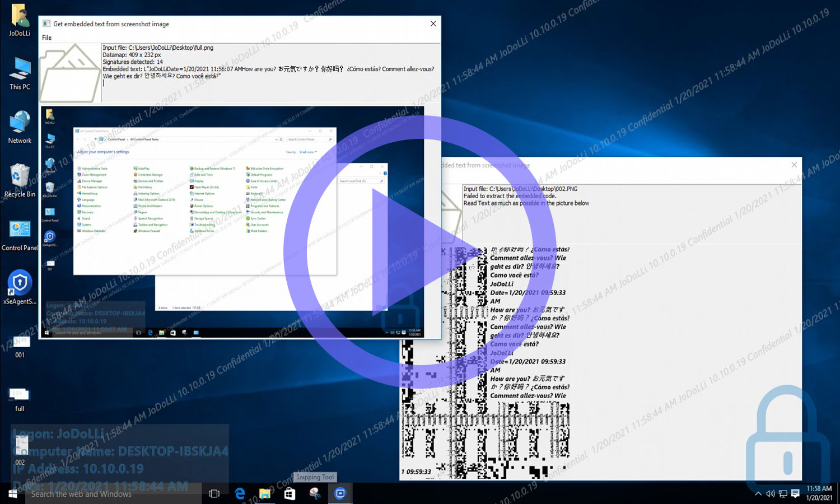Image resolution: width=840 pixels, height=504 pixels.
Task: Open This PC desktop icon
Action: (20, 73)
